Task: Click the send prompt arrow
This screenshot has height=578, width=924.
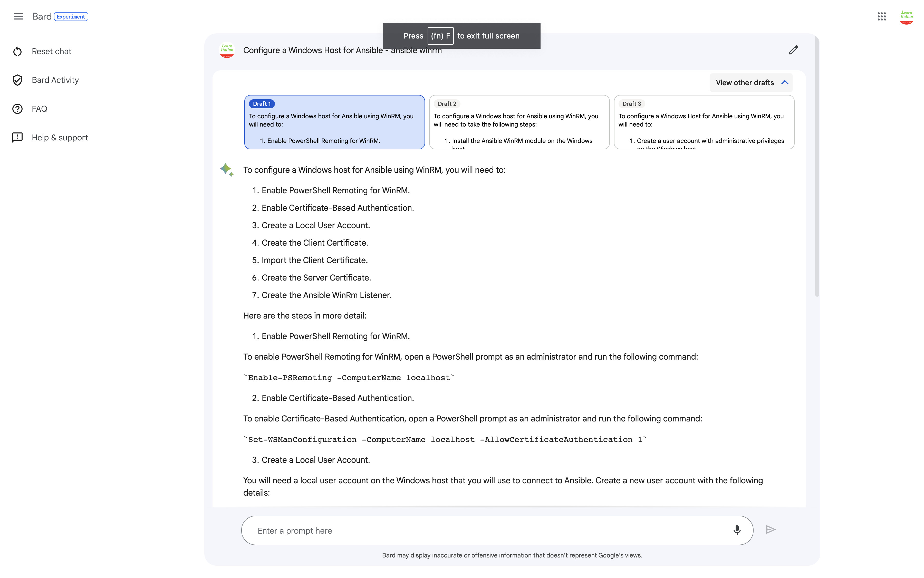Action: click(x=770, y=529)
